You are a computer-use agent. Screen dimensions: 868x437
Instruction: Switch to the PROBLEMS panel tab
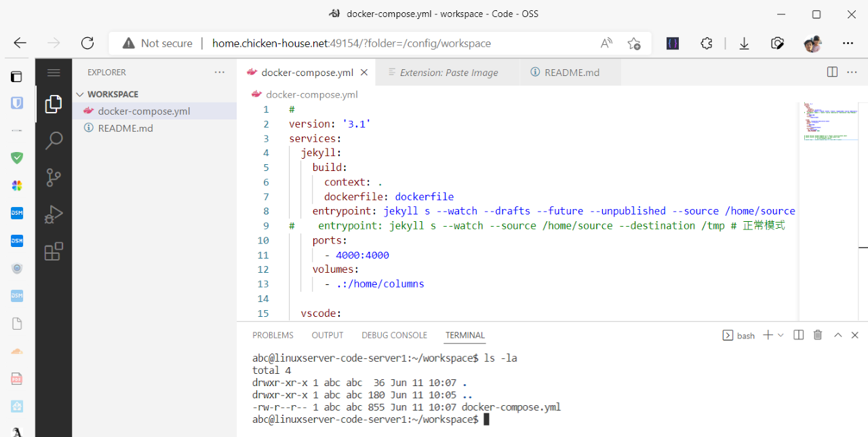pyautogui.click(x=273, y=335)
